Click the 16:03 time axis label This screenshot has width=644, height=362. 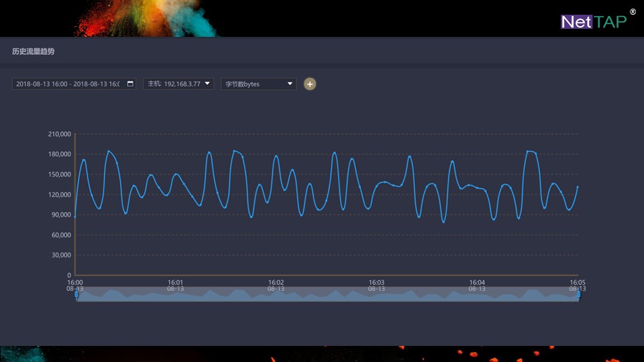click(x=377, y=283)
